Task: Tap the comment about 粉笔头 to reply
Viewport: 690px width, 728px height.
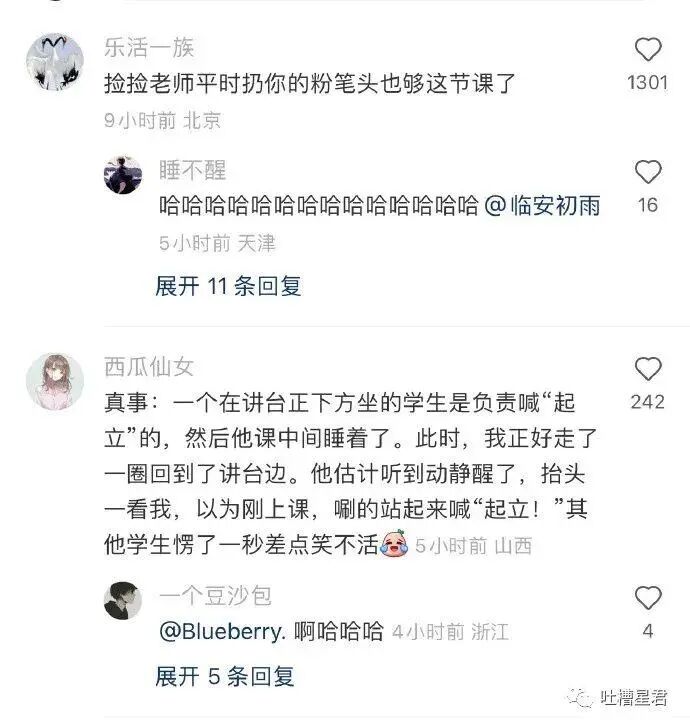Action: coord(310,84)
